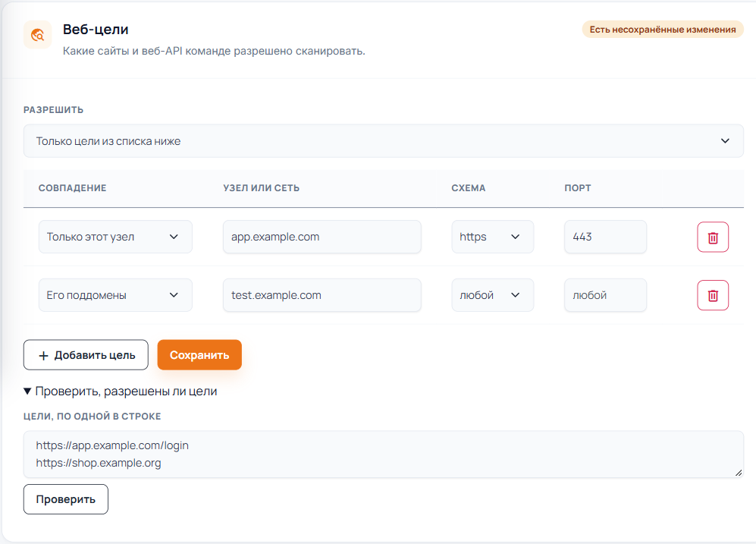
Task: Delete the app.example.com target row
Action: pos(713,237)
